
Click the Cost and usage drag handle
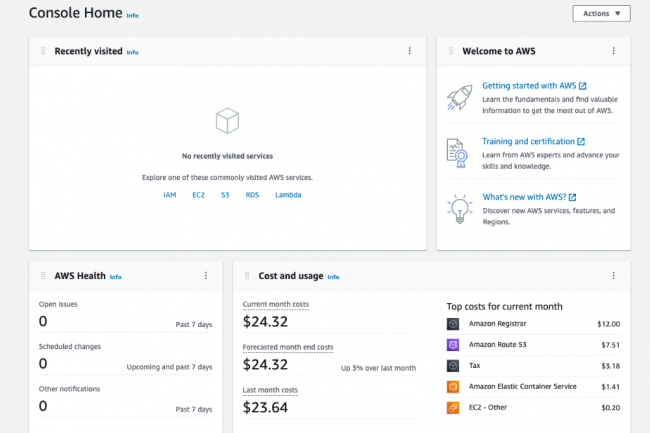coord(247,276)
